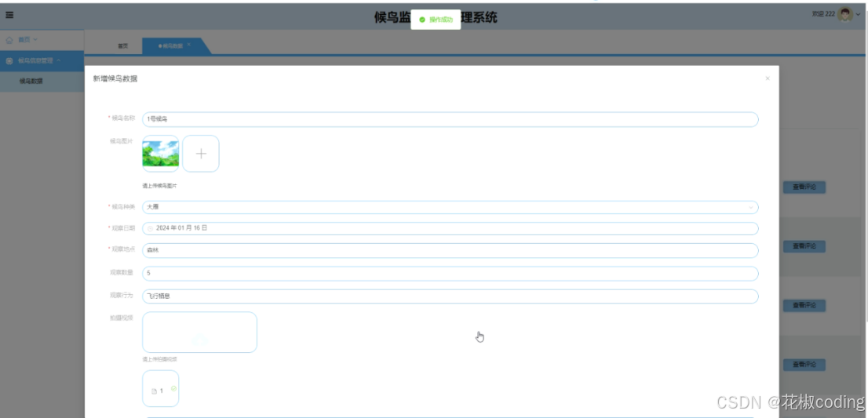Viewport: 868px width, 418px height.
Task: Click the 观察日期 date field
Action: point(450,228)
